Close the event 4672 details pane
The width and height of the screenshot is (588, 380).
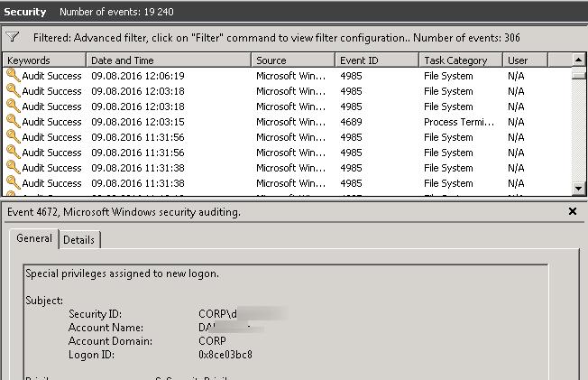[x=573, y=211]
